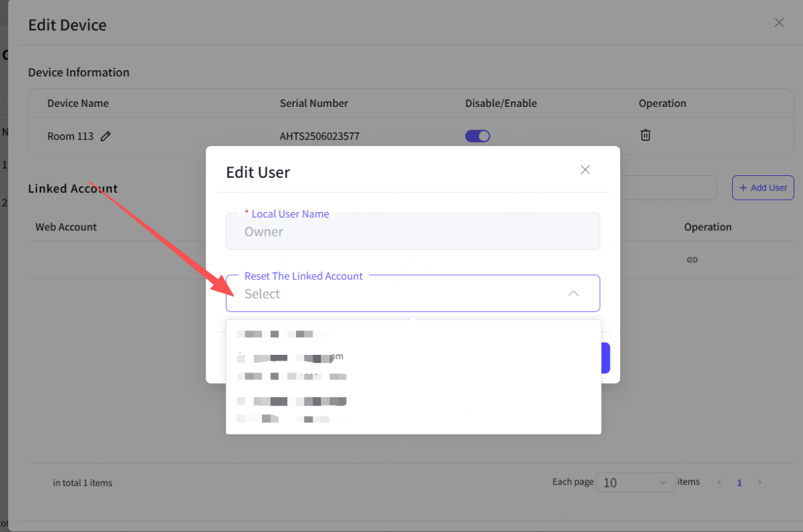Click the Local User Name field
Screen dimensions: 803x532
click(x=413, y=232)
